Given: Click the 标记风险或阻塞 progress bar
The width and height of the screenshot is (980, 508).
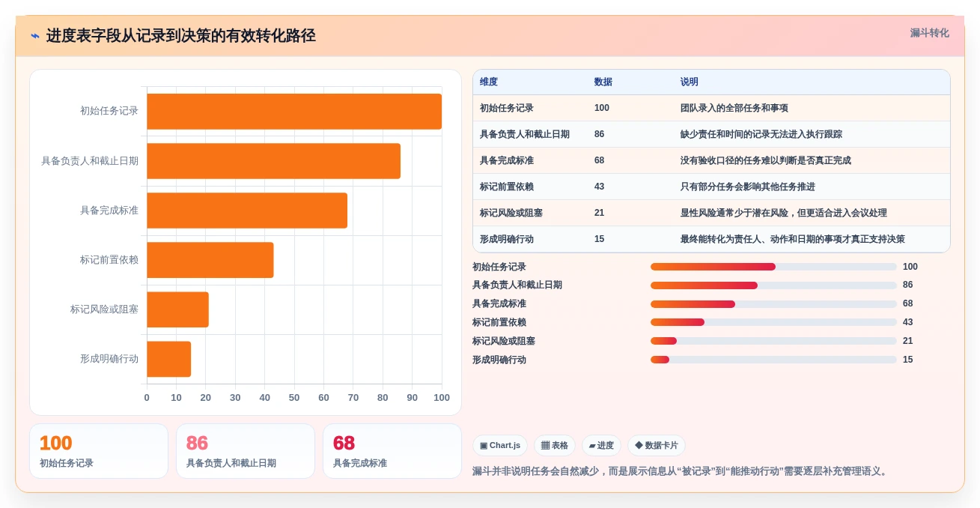Looking at the screenshot, I should (x=773, y=341).
